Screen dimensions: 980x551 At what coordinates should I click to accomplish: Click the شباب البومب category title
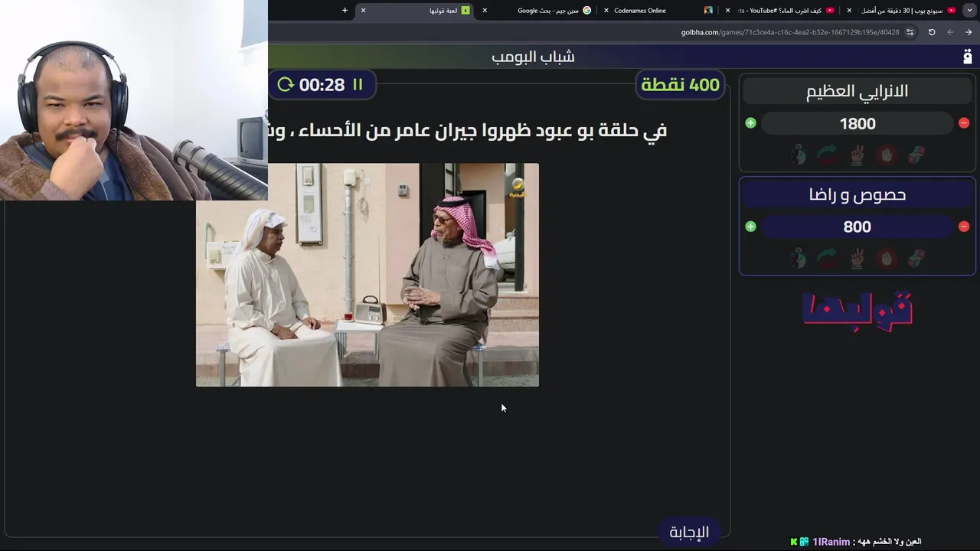pos(533,57)
